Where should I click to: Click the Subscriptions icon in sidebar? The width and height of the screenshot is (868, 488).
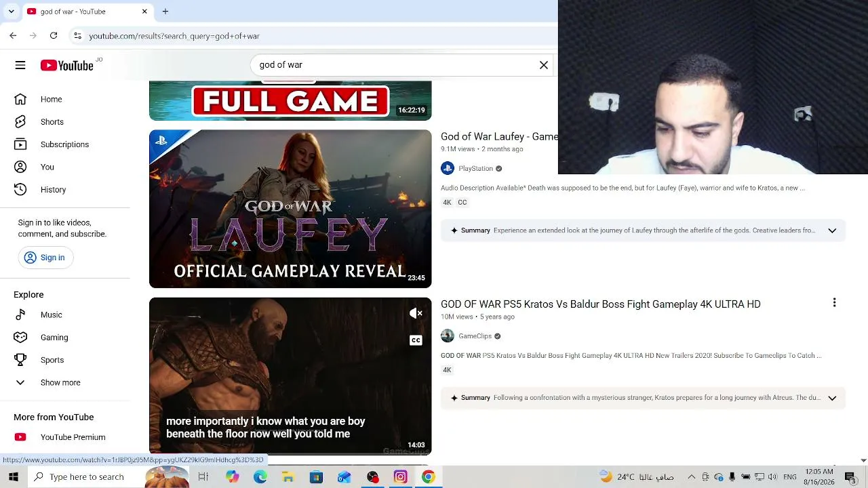pyautogui.click(x=20, y=144)
